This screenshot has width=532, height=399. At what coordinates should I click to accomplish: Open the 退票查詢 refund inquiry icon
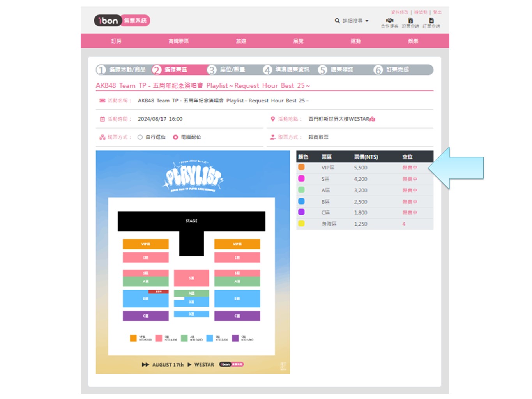pyautogui.click(x=410, y=21)
